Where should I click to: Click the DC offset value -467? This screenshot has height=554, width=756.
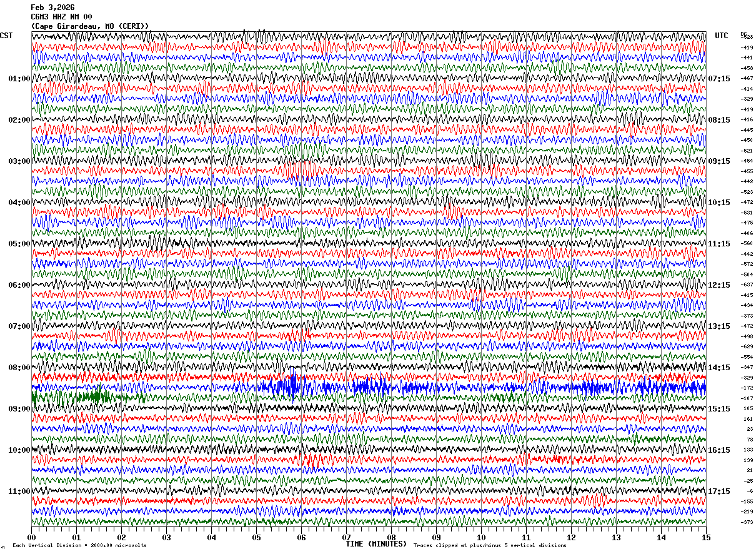point(747,78)
